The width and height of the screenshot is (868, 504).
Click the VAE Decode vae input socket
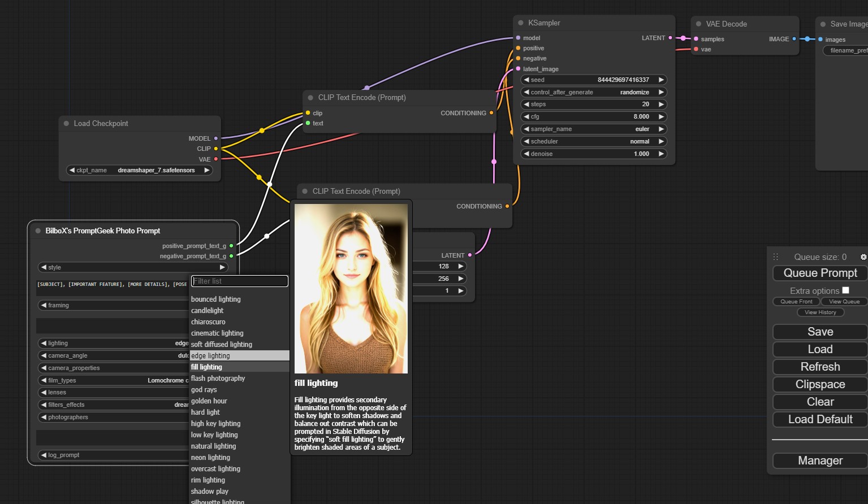(x=696, y=49)
